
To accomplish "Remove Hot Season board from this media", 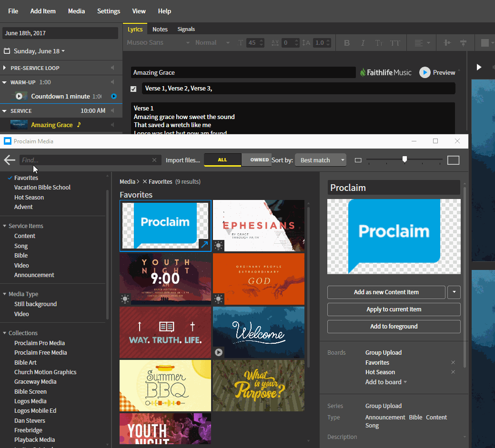I will coord(453,372).
